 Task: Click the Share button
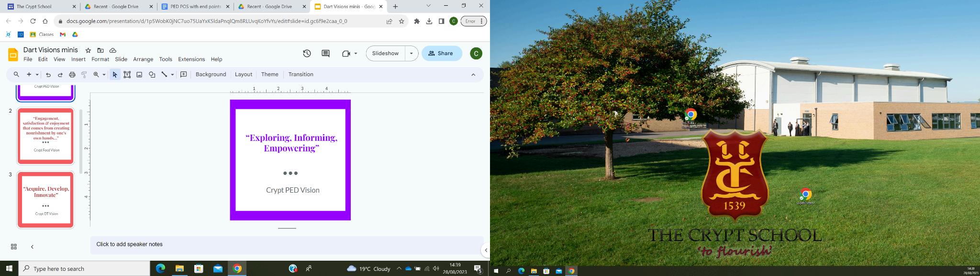click(x=442, y=54)
